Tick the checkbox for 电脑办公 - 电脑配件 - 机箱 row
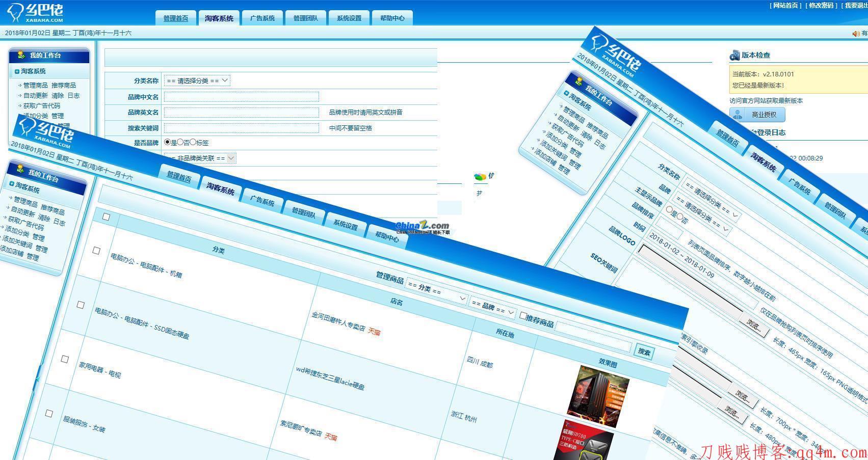 click(96, 251)
